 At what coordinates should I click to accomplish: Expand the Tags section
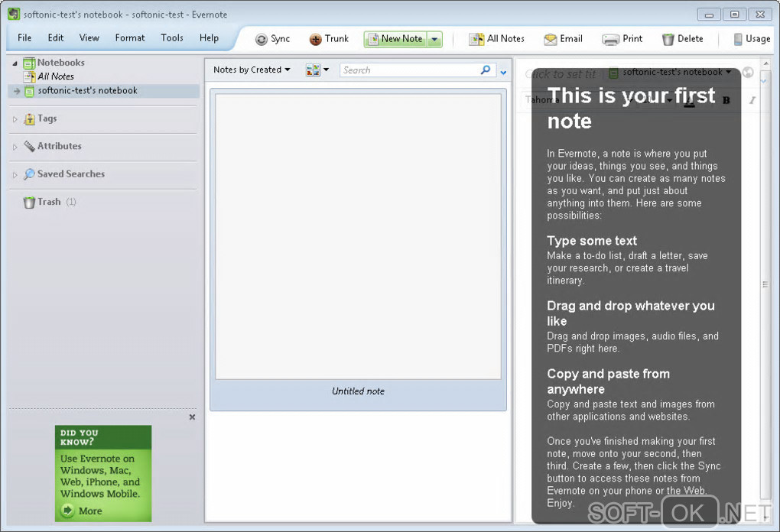pos(15,119)
